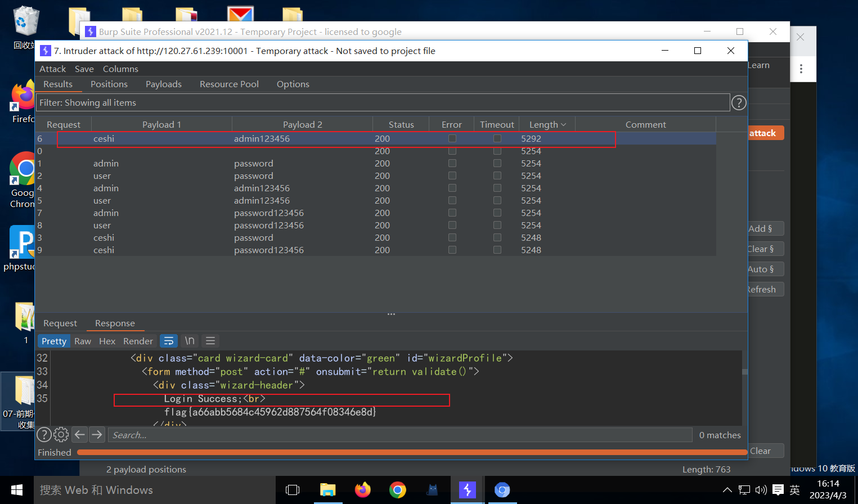Screen dimensions: 858x504
Task: Tick the Error checkbox for request 1
Action: tap(452, 163)
